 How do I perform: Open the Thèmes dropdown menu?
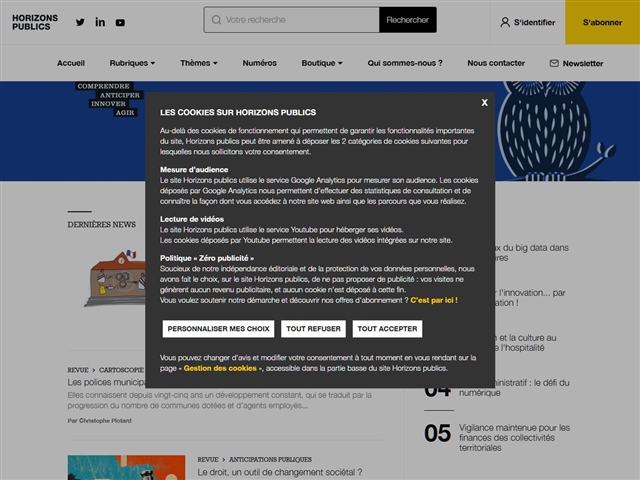pyautogui.click(x=199, y=63)
